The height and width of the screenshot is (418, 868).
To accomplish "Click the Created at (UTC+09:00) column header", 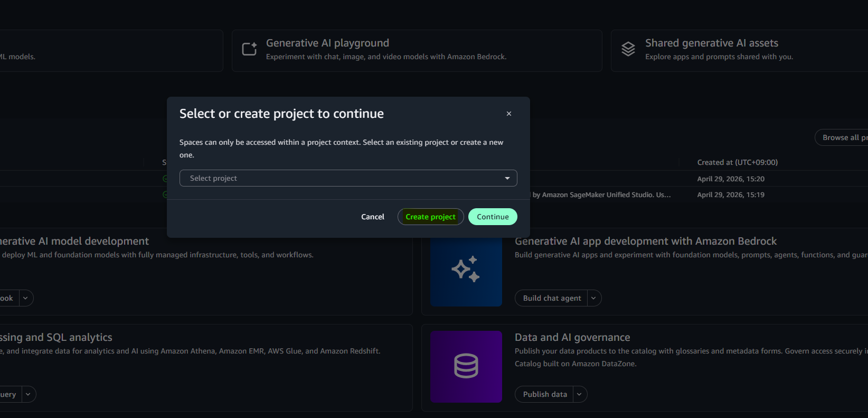I will pos(737,162).
